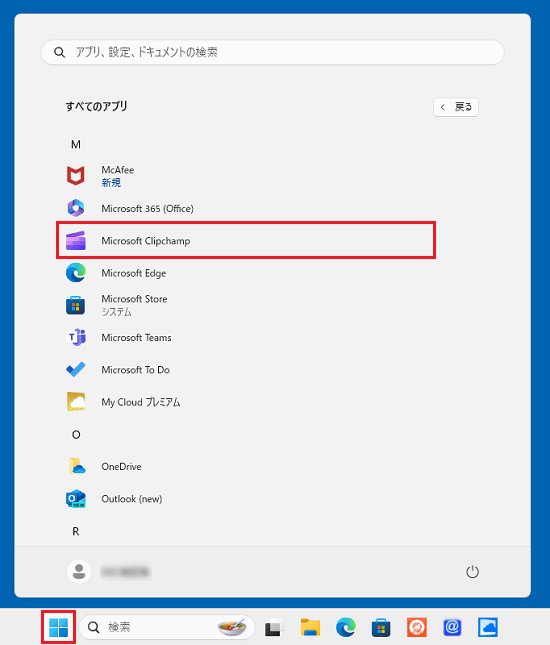The image size is (550, 645).
Task: Select the Microsoft 365 (Office) label
Action: point(147,209)
